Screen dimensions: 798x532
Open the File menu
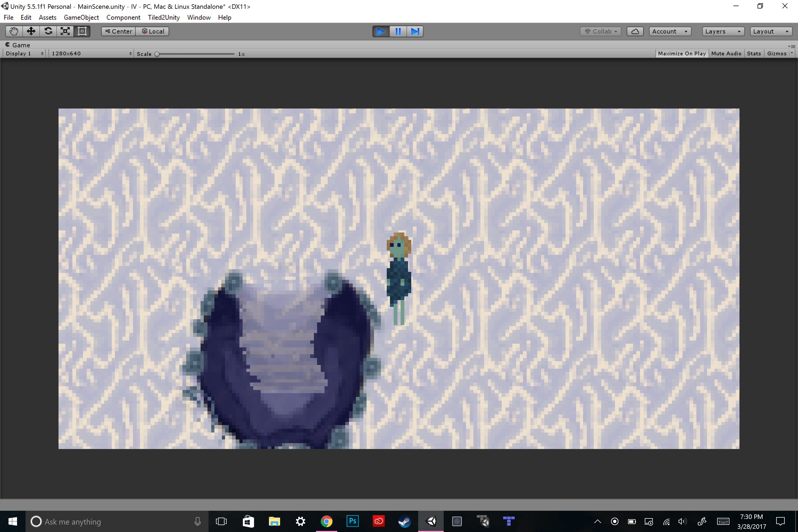point(9,17)
